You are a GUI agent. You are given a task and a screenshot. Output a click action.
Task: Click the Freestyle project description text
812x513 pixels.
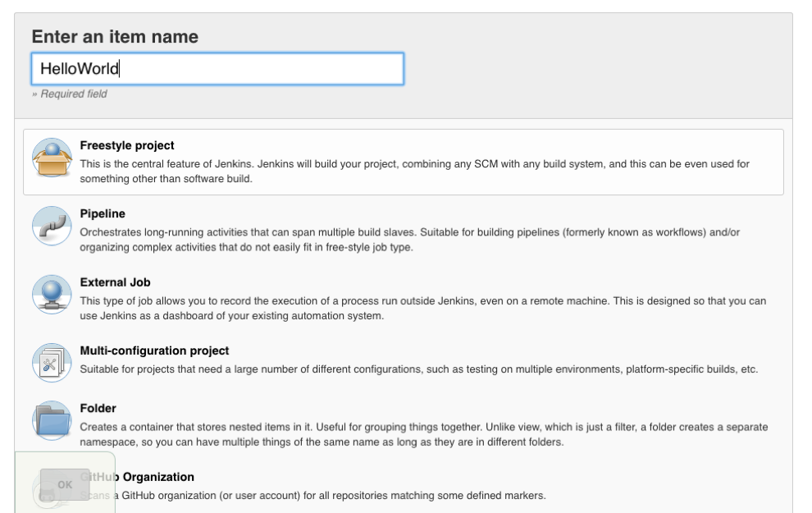(x=414, y=171)
